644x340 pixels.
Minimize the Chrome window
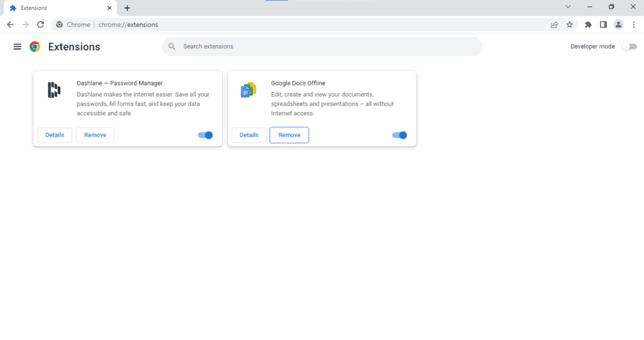tap(590, 7)
